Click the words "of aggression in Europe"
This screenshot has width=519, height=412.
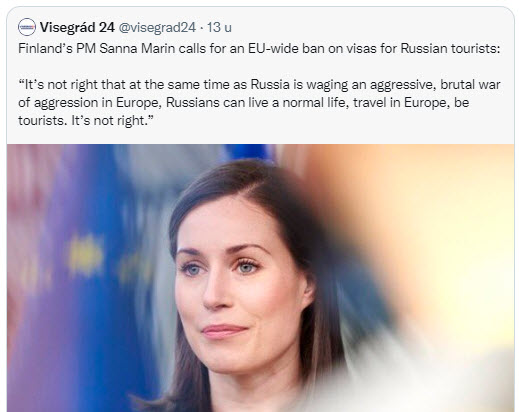coord(90,103)
